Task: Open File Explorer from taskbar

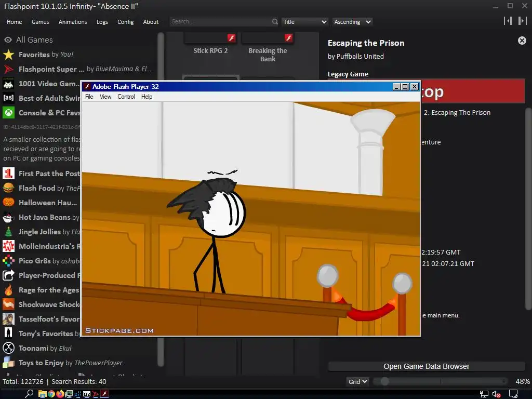Action: (42, 394)
